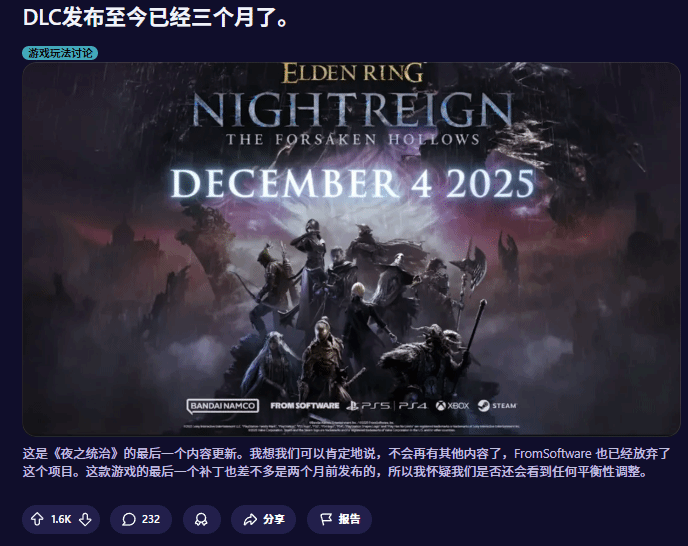This screenshot has width=688, height=546.
Task: Click the share arrow icon
Action: point(250,519)
